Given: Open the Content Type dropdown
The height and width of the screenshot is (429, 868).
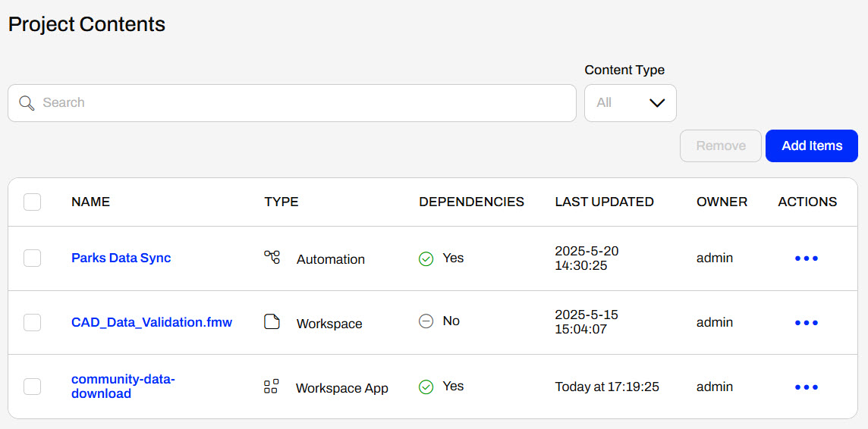Looking at the screenshot, I should pos(631,103).
